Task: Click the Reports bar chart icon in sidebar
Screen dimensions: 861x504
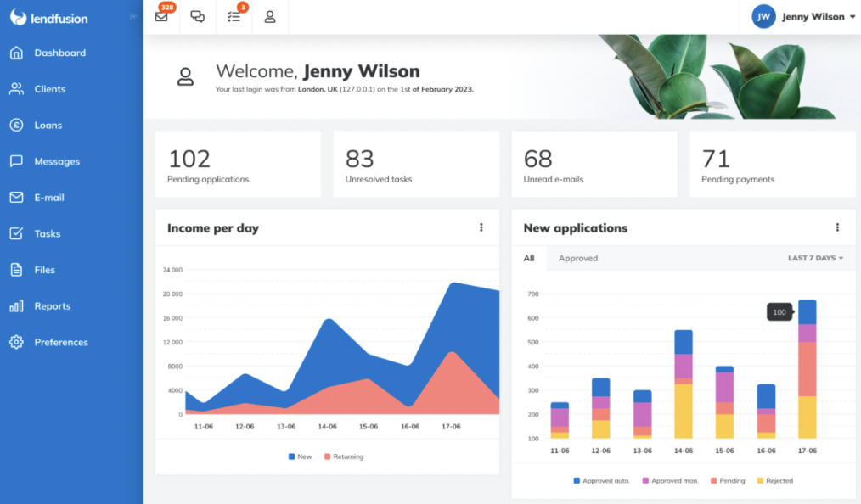Action: 16,306
